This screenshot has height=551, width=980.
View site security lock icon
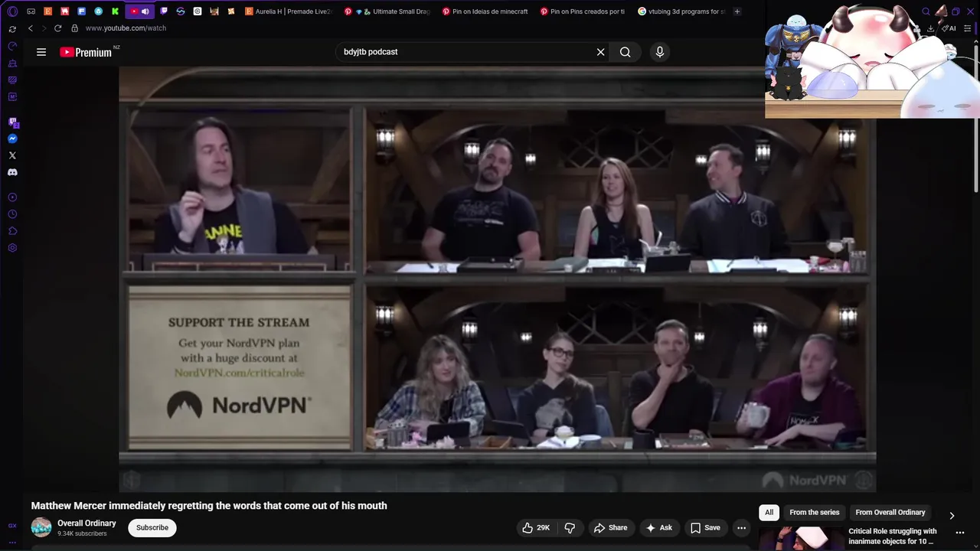point(74,28)
